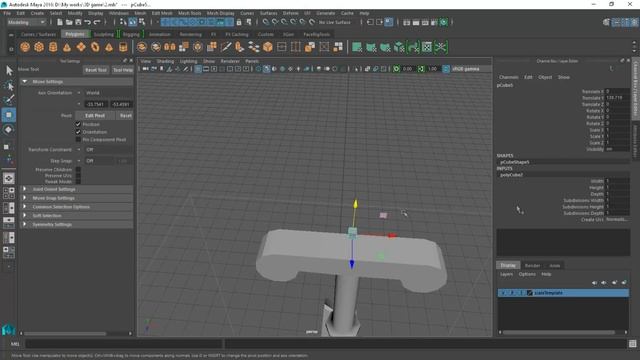The width and height of the screenshot is (640, 360).
Task: Activate the Lasso select tool
Action: (x=9, y=86)
